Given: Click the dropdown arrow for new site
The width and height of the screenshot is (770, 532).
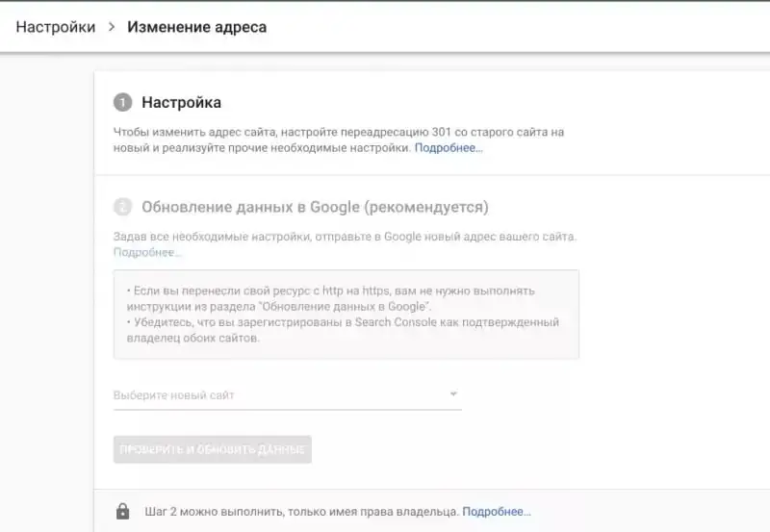Looking at the screenshot, I should coord(453,393).
